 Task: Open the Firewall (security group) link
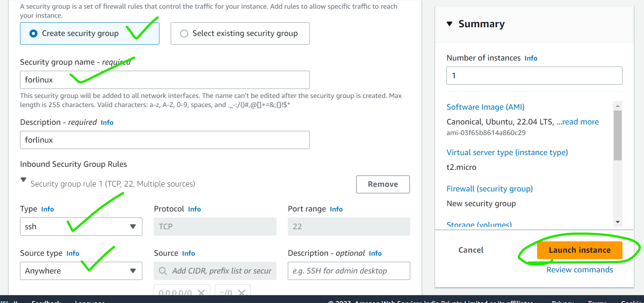(490, 189)
